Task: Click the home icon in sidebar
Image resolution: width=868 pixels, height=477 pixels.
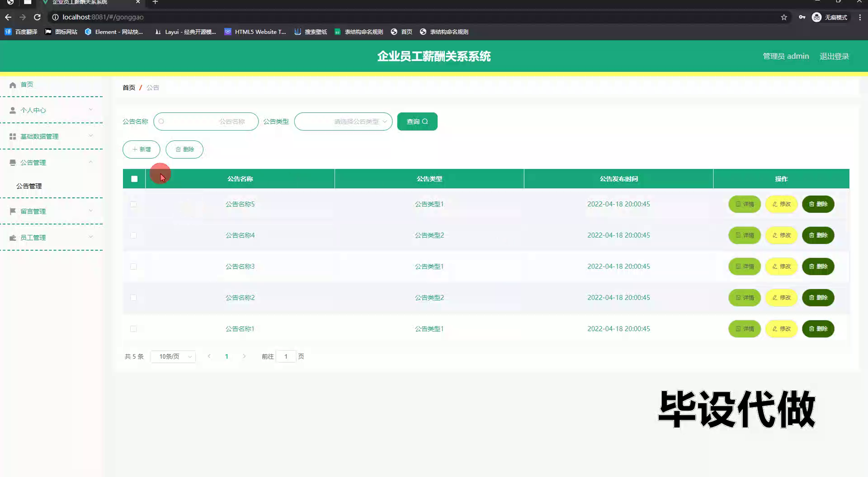Action: (13, 85)
